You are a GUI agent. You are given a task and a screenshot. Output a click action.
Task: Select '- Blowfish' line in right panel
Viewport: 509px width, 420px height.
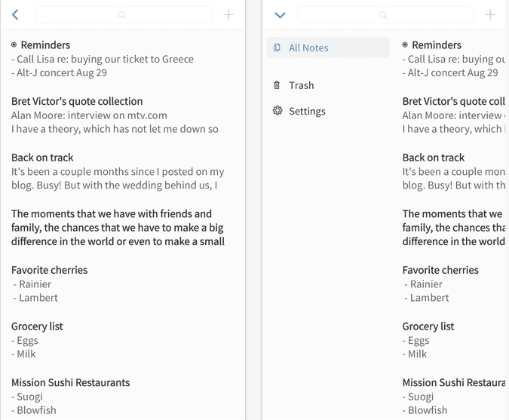[425, 410]
